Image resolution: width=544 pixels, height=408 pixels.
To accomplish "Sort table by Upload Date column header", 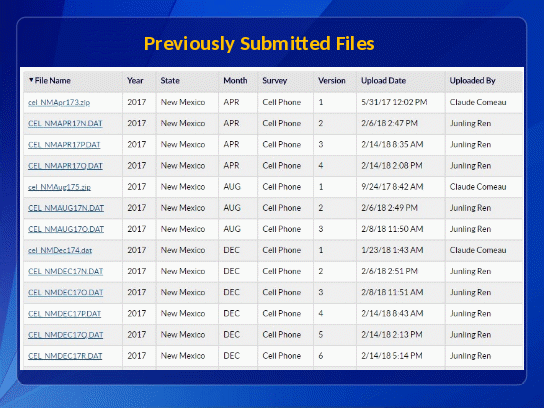I will coord(383,80).
